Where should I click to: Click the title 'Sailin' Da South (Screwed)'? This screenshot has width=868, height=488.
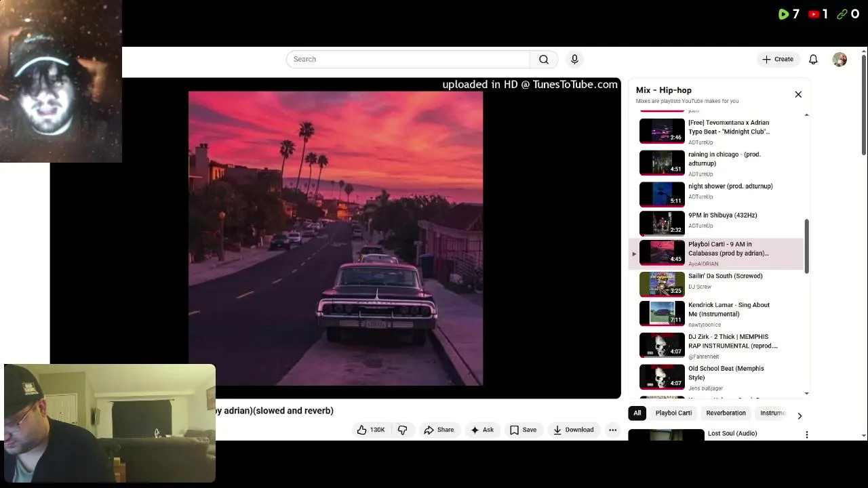tap(725, 276)
